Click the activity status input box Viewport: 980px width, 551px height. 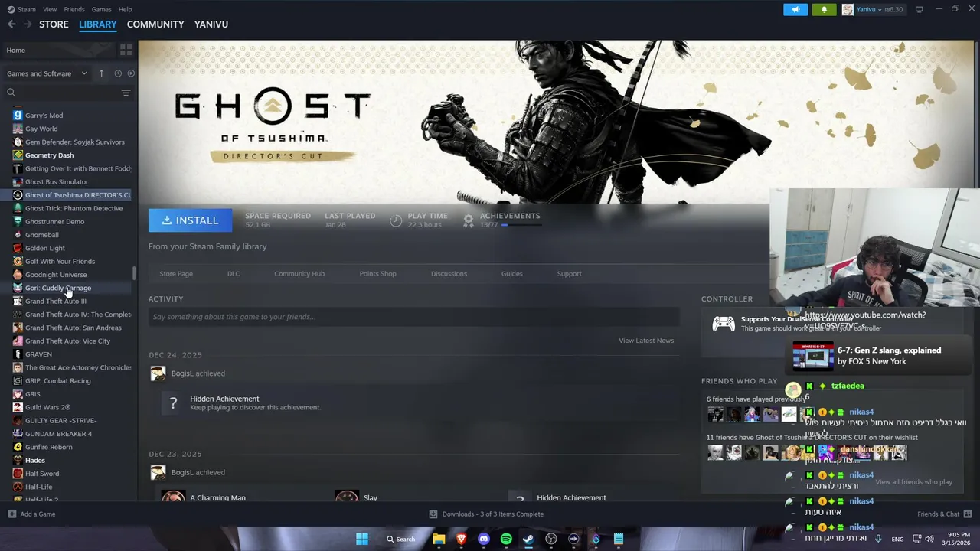click(414, 317)
